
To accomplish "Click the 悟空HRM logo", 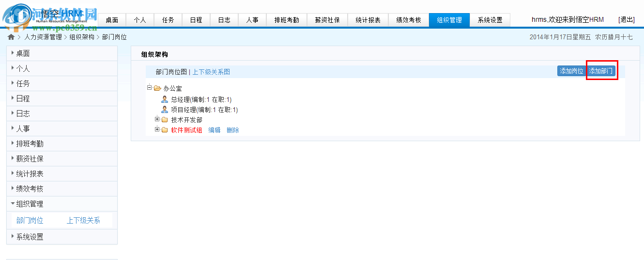I will [48, 15].
